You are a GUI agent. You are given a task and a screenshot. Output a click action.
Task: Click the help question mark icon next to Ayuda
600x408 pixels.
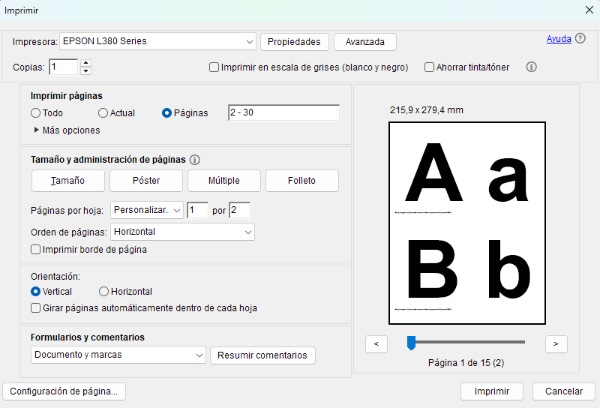coord(580,39)
